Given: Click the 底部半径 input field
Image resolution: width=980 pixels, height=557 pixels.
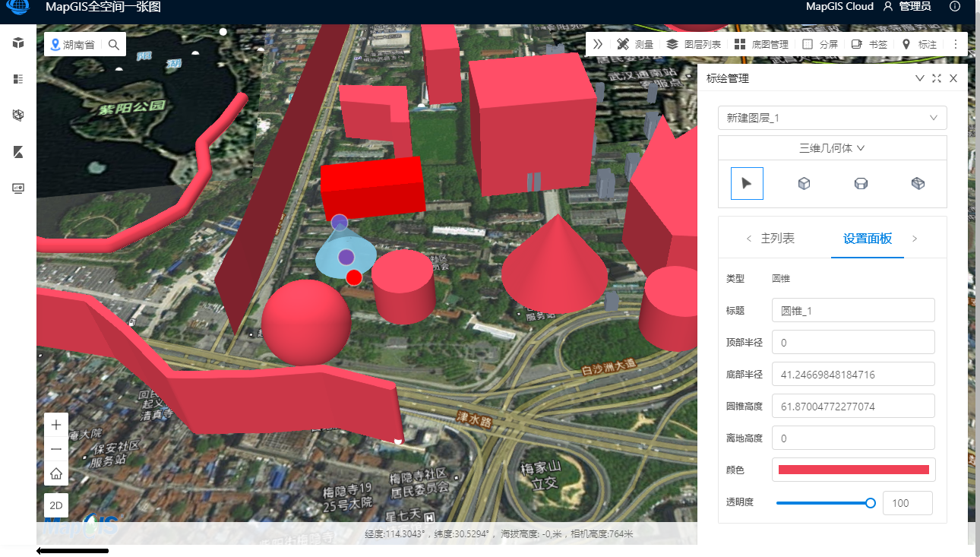Looking at the screenshot, I should [x=853, y=374].
